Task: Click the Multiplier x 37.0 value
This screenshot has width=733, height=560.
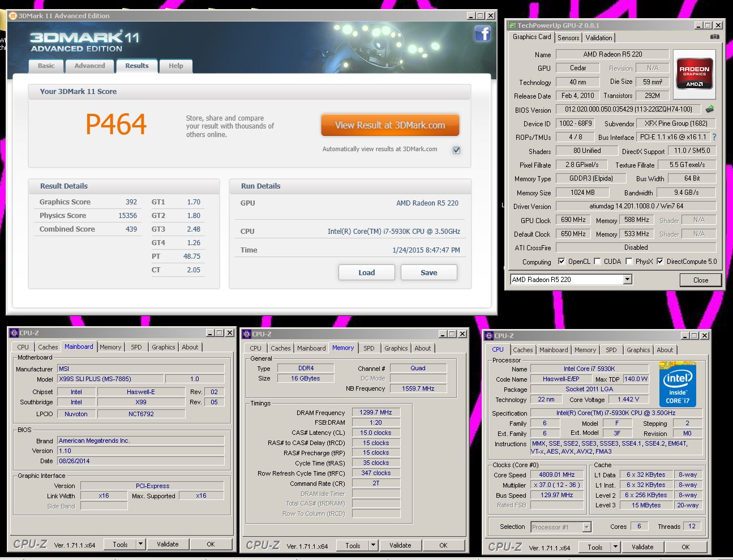Action: [557, 485]
